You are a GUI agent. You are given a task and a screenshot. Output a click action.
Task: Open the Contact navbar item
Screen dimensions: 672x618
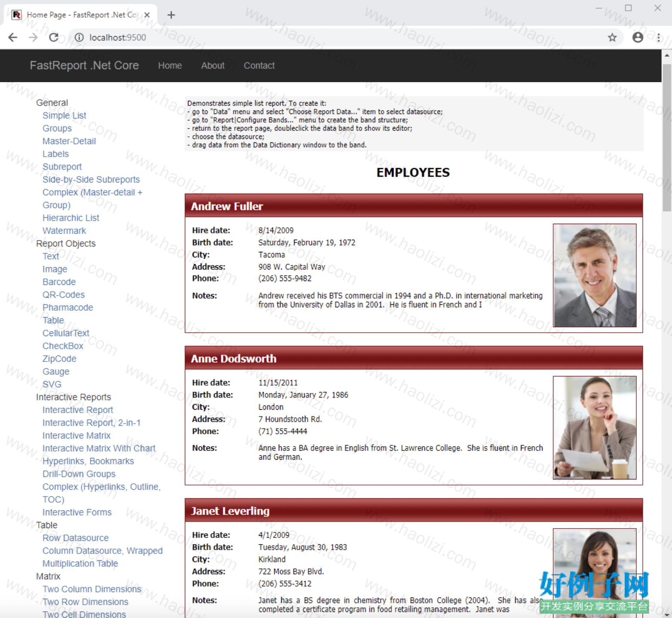pyautogui.click(x=259, y=65)
